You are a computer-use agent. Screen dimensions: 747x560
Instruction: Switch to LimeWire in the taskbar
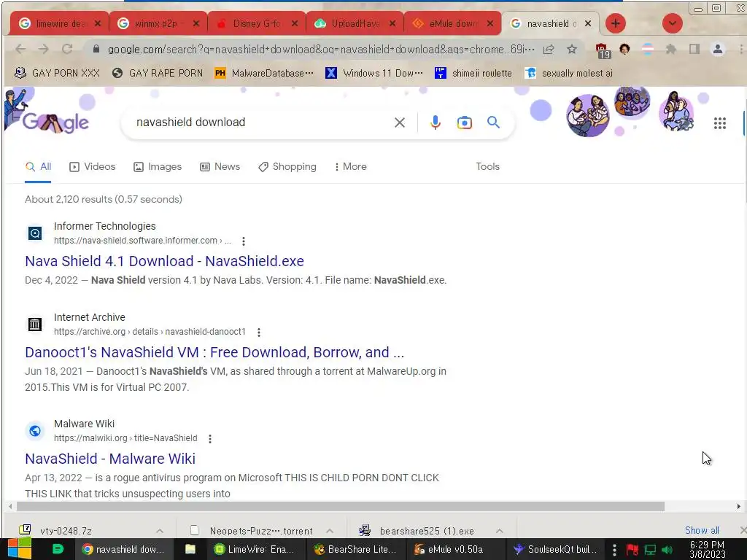(x=255, y=549)
